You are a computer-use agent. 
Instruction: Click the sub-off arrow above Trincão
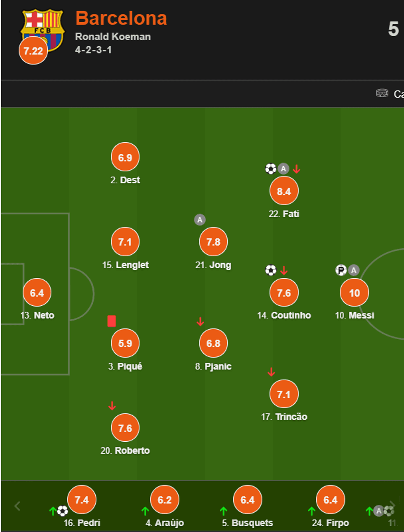[x=271, y=372]
